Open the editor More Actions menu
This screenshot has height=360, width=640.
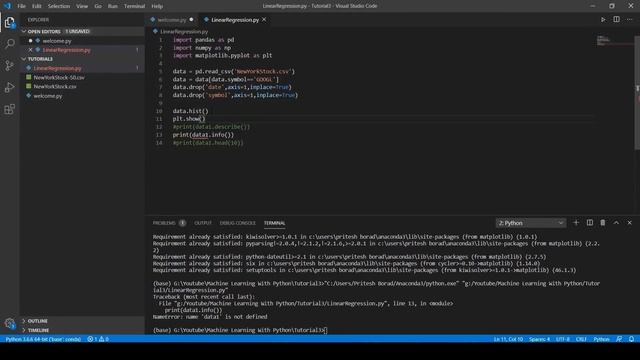[x=630, y=20]
